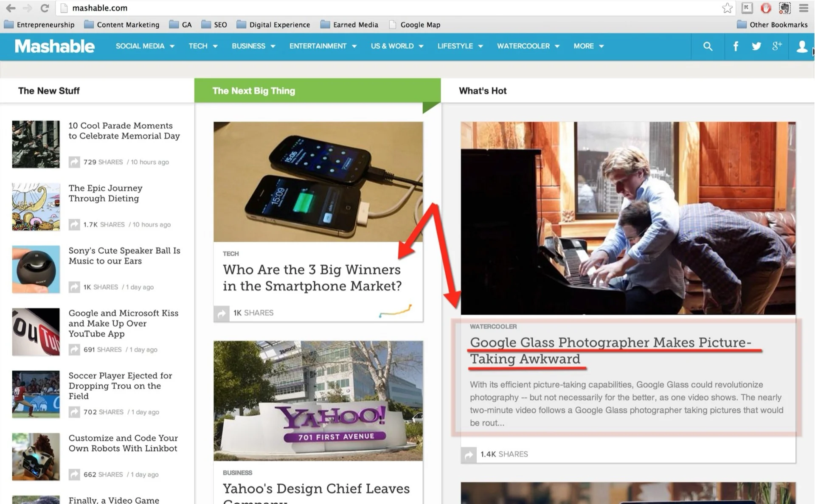The image size is (815, 504).
Task: Open the user profile icon
Action: point(801,46)
